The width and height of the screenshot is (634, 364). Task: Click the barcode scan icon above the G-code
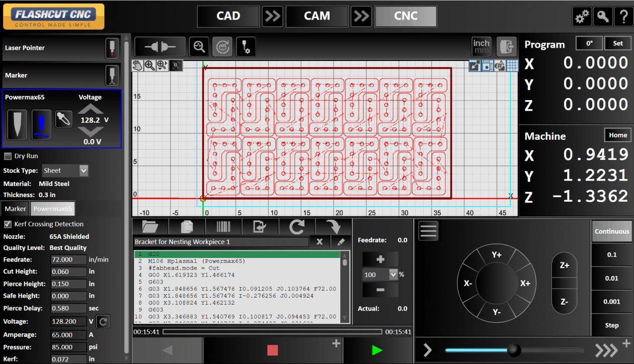click(x=223, y=227)
